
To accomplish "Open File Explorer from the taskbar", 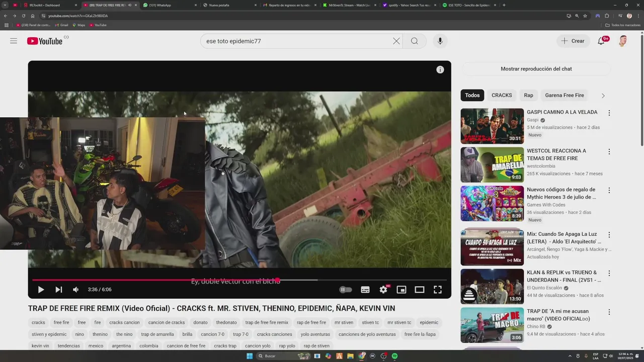I will [350, 356].
